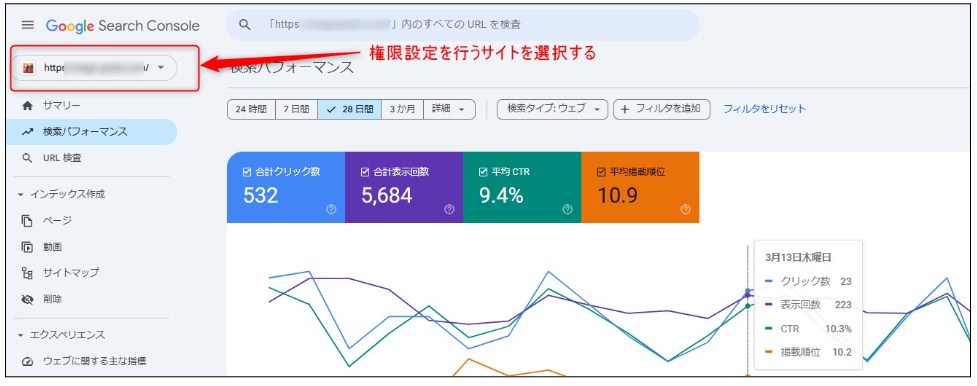This screenshot has width=977, height=386.
Task: Open the 検索タイプ: ウェブ dropdown
Action: pos(552,109)
